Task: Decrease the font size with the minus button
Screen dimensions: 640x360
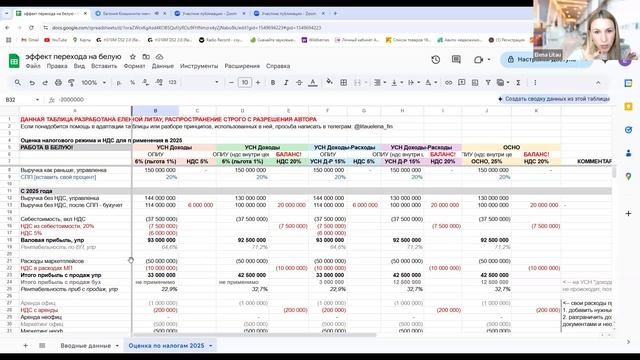Action: pos(231,82)
